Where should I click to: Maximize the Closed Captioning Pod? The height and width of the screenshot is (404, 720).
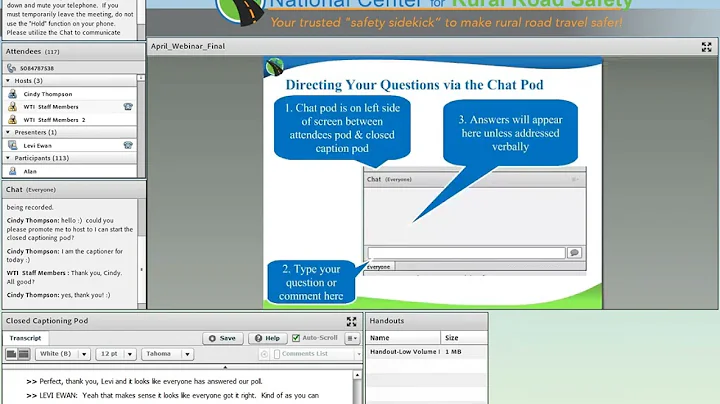(351, 321)
